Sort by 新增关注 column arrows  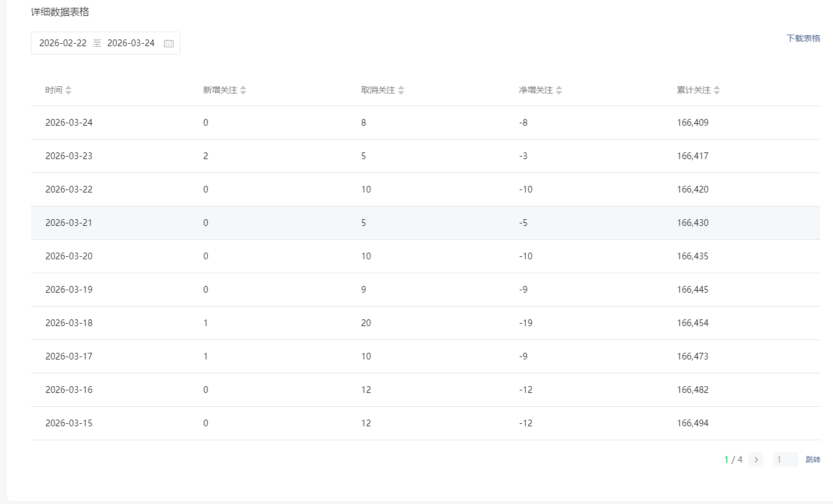243,90
